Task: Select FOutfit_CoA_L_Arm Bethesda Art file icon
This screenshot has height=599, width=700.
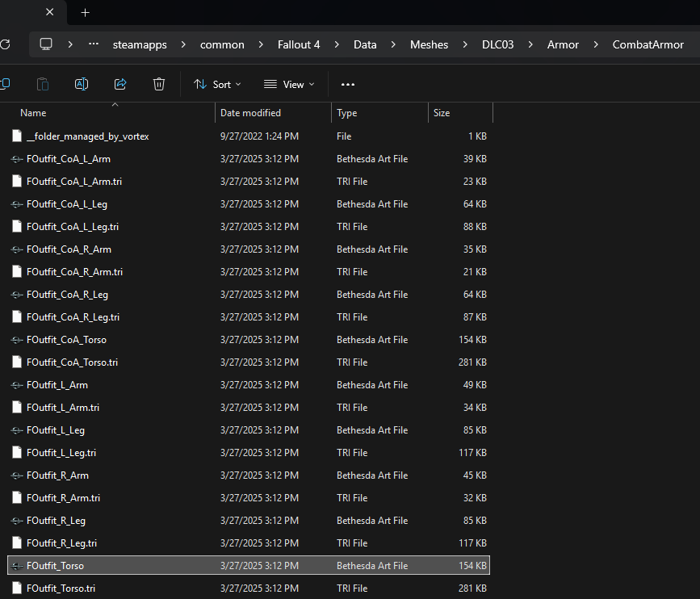Action: [x=17, y=159]
